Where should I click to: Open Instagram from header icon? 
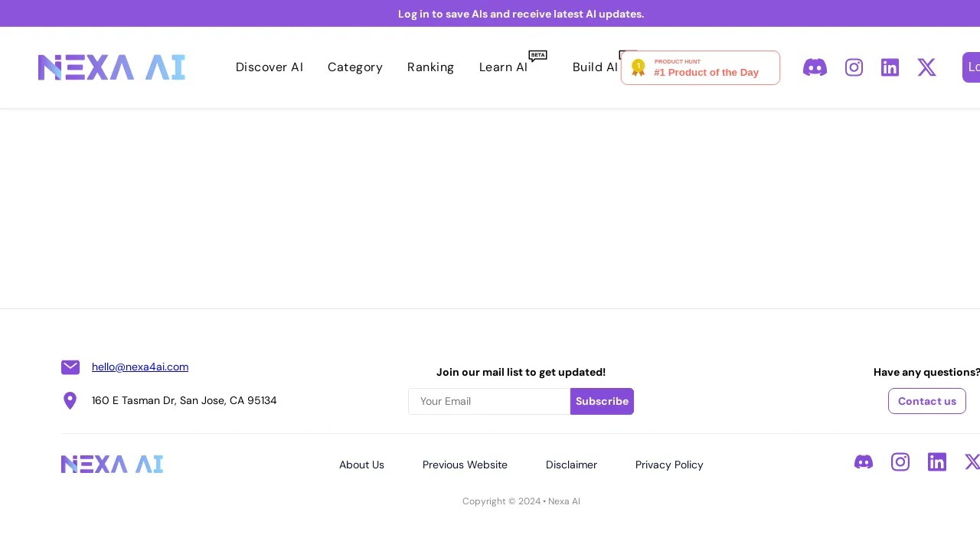click(854, 67)
